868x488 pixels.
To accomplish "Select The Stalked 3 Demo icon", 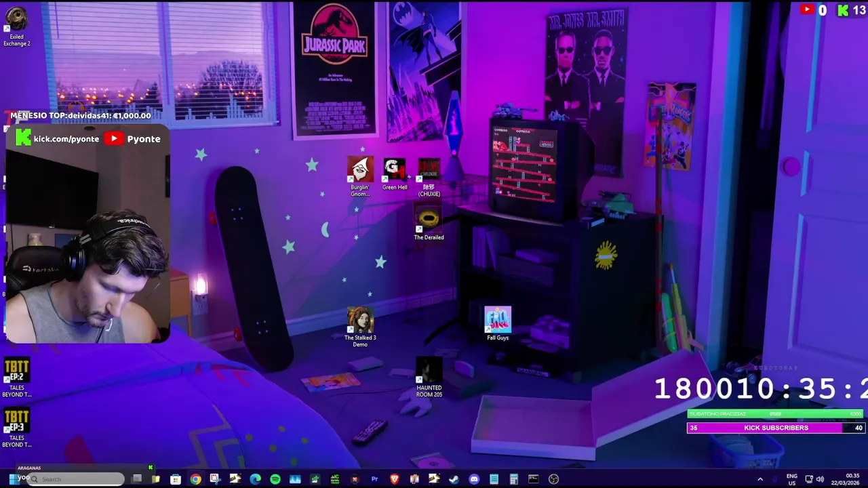I will (x=360, y=327).
